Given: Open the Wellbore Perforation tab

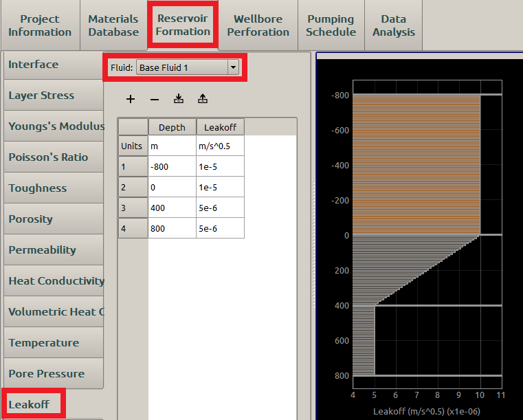Looking at the screenshot, I should [258, 25].
